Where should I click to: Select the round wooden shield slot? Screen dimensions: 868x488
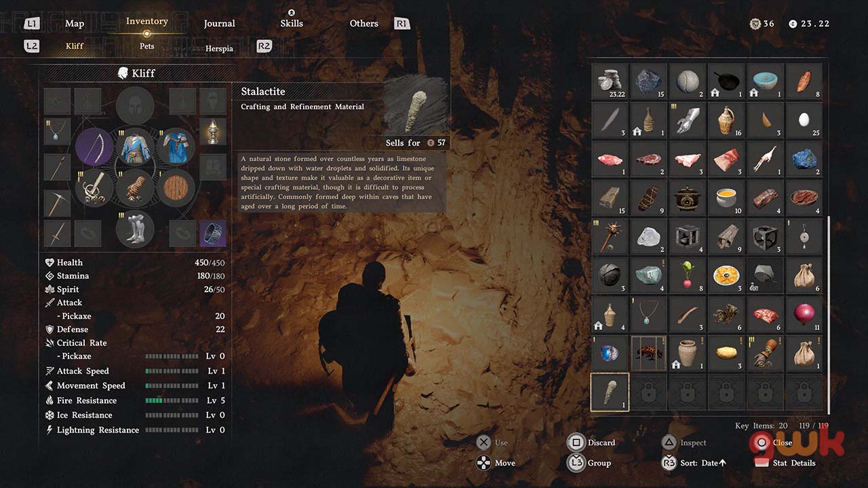(176, 187)
